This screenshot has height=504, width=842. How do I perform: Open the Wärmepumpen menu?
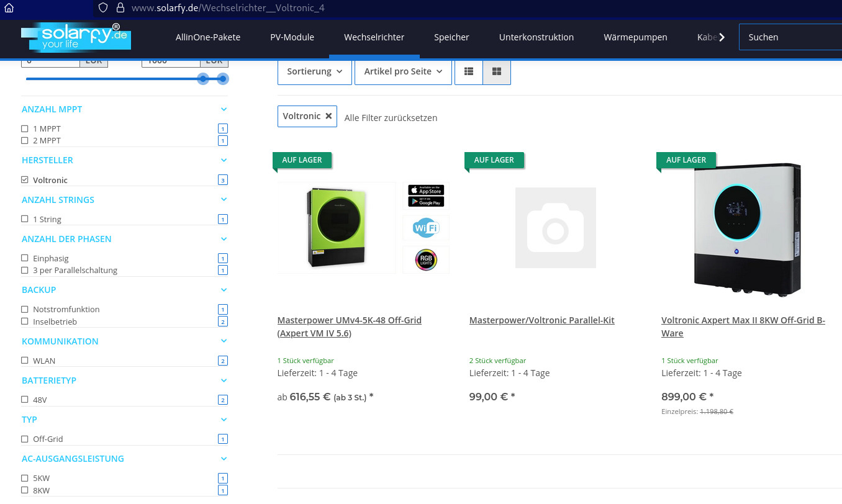click(x=635, y=37)
